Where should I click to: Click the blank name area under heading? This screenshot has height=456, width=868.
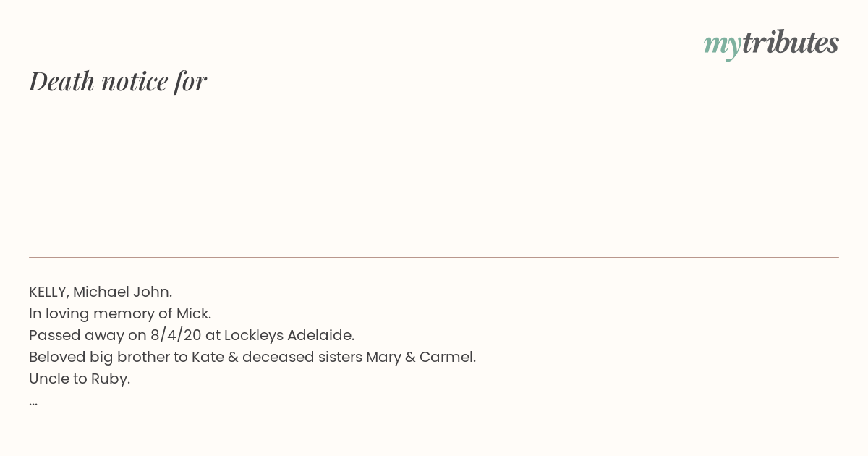pos(434,174)
